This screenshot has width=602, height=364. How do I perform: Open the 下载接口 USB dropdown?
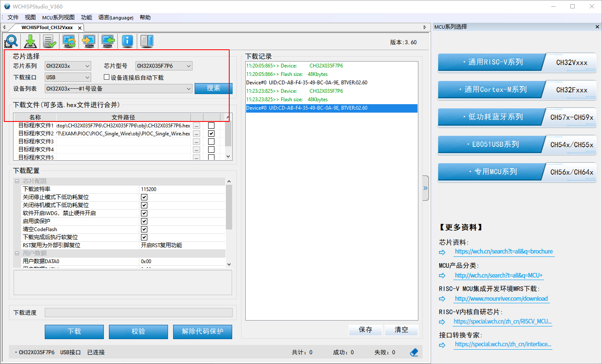click(68, 77)
